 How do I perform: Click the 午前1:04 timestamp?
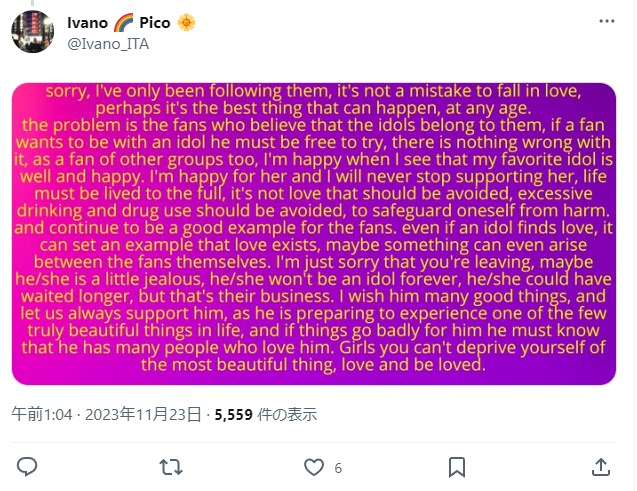40,415
